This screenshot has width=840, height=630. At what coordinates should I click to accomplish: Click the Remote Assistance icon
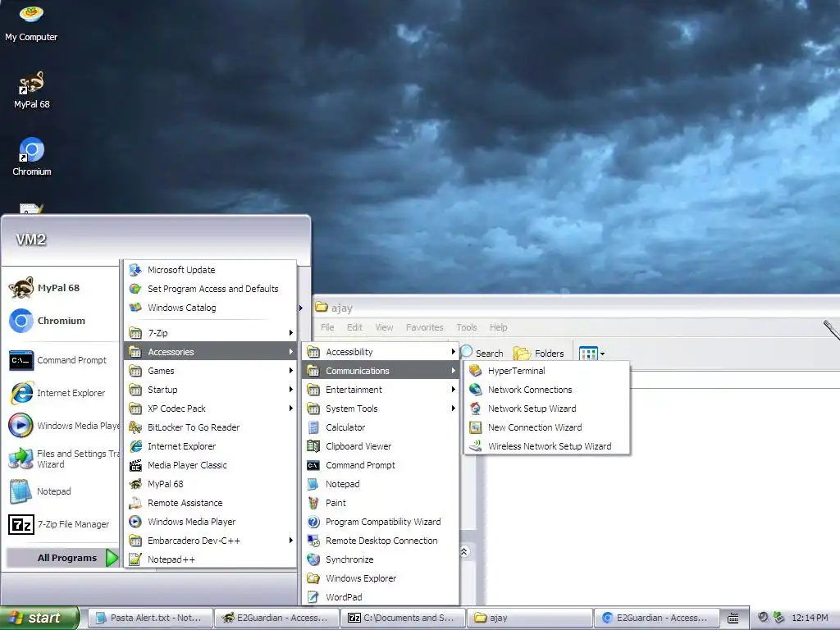click(x=135, y=503)
